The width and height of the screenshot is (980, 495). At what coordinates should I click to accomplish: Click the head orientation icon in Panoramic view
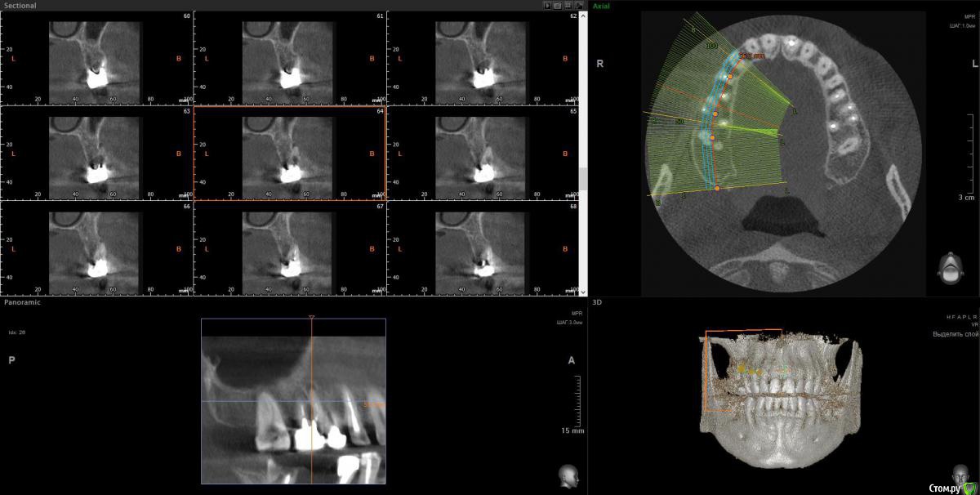click(565, 475)
